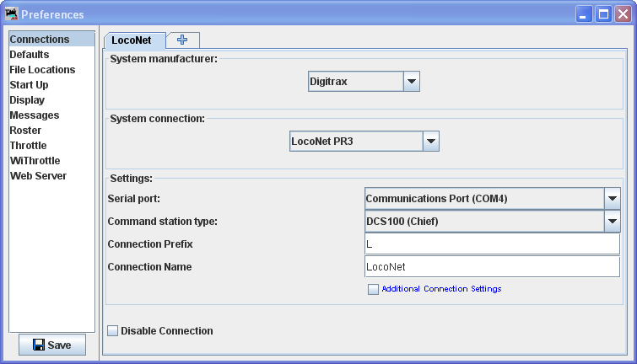Screen dimensions: 637x364
Task: Click the plus icon to add connection tab
Action: (182, 40)
